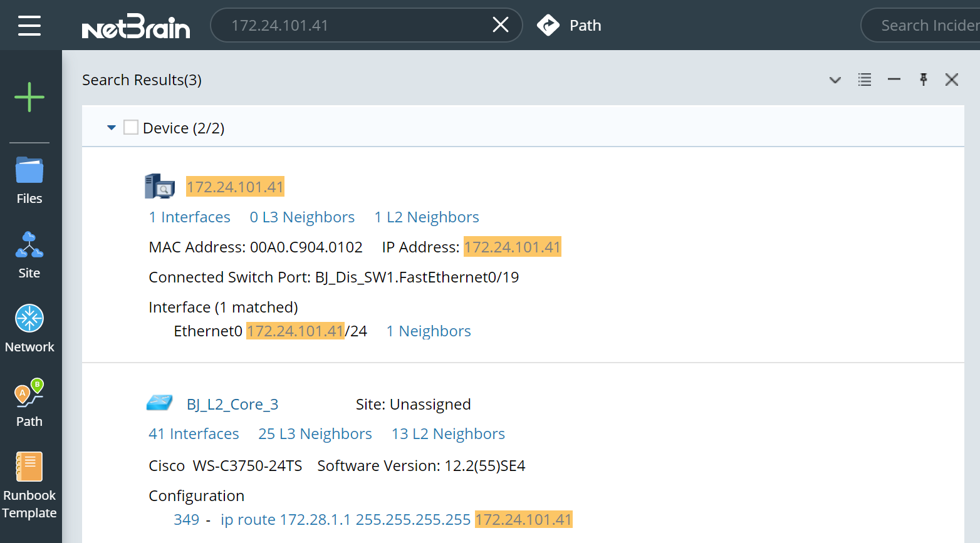Open the 0 L3 Neighbors link
The image size is (980, 543).
click(303, 217)
